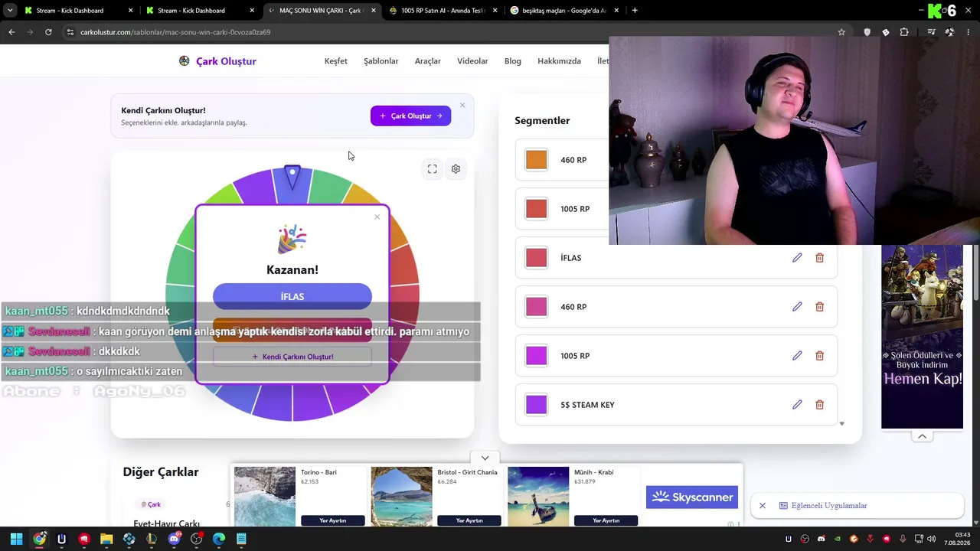This screenshot has height=551, width=980.
Task: Click Yer Ayırtın under Torino - Bari
Action: [x=333, y=520]
